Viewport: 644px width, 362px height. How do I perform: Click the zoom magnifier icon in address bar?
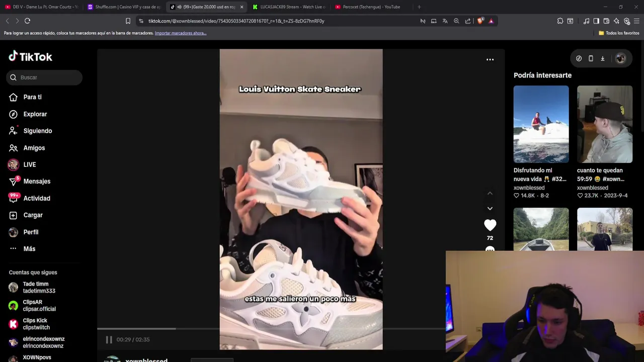coord(456,21)
